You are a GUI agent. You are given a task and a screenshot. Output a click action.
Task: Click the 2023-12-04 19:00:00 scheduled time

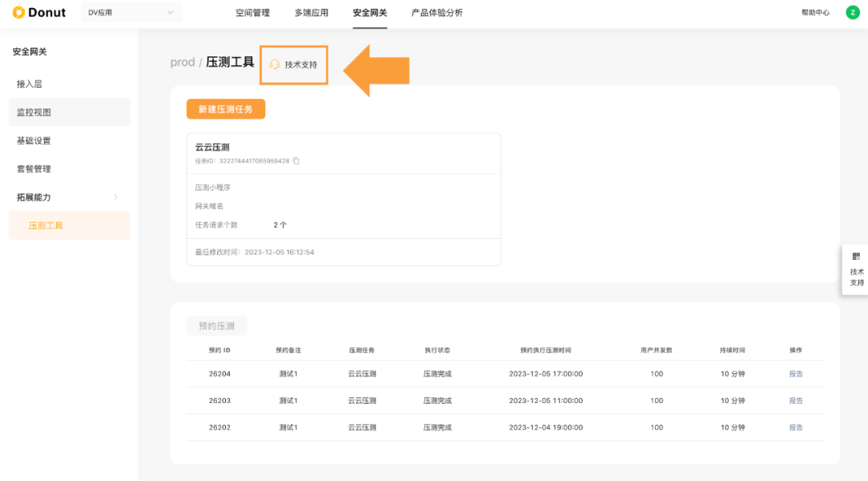click(x=546, y=427)
